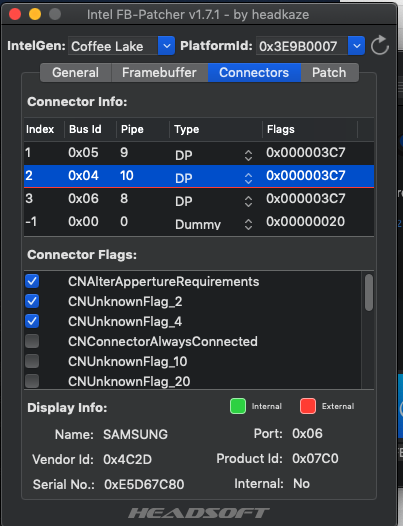The width and height of the screenshot is (403, 526).
Task: Change the Type stepper for connector index 3
Action: pos(248,201)
